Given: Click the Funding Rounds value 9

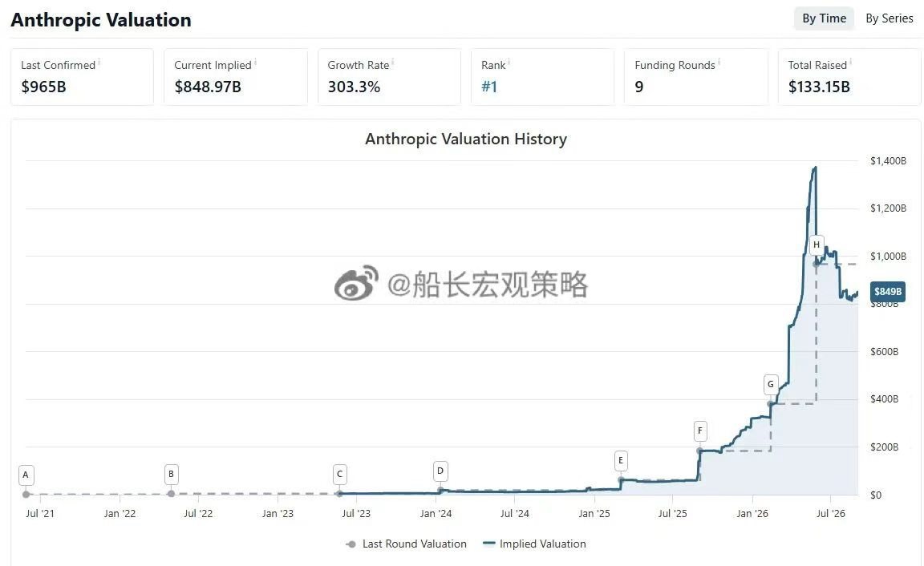Looking at the screenshot, I should click(639, 87).
